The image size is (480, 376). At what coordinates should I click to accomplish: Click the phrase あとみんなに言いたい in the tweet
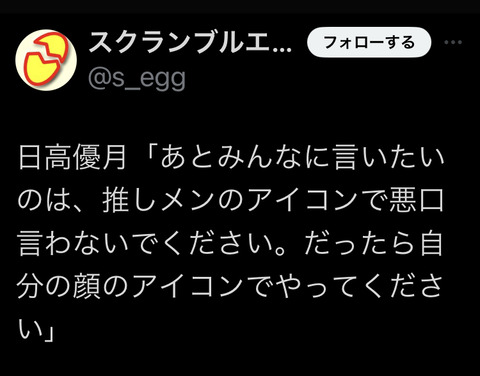click(x=303, y=157)
